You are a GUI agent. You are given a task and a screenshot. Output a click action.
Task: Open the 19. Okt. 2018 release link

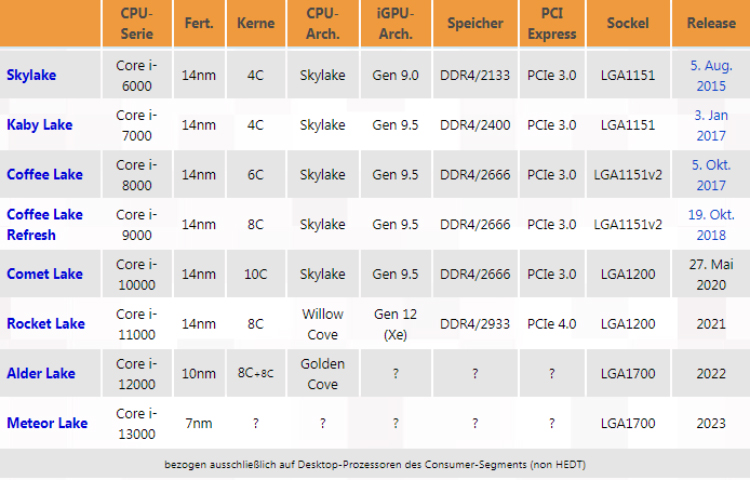tap(711, 224)
